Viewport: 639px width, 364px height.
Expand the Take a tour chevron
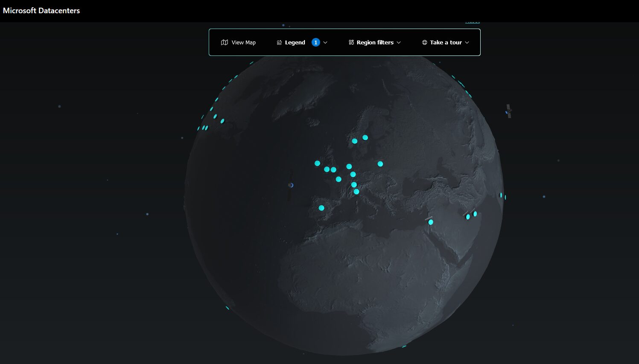[467, 43]
